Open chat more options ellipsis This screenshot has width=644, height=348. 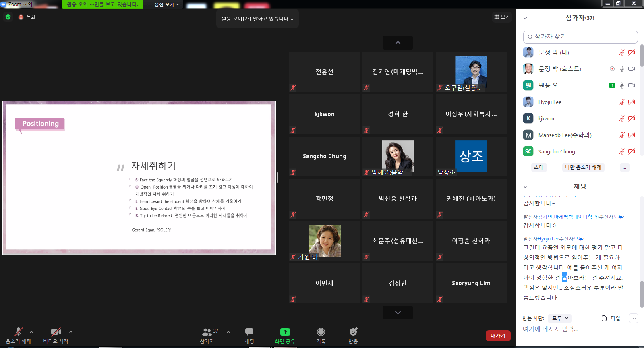click(634, 318)
